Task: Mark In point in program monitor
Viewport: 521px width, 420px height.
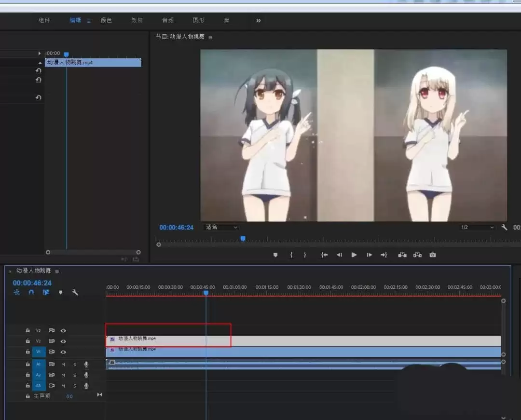Action: click(291, 255)
